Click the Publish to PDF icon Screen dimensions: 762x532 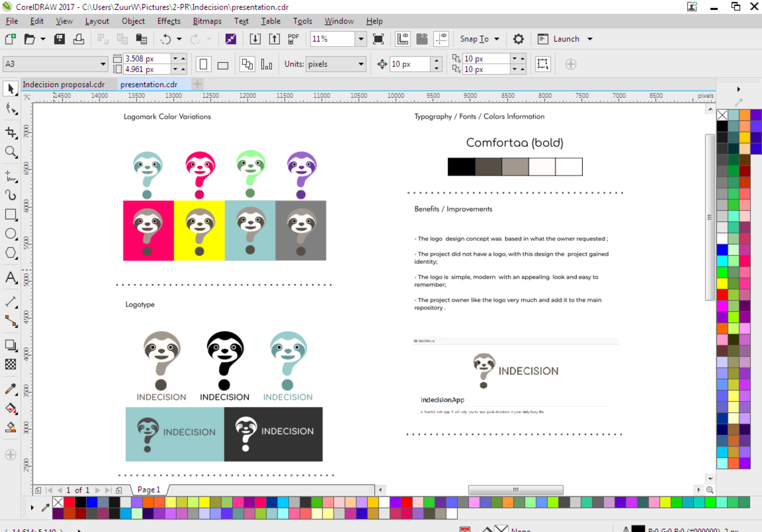[293, 39]
